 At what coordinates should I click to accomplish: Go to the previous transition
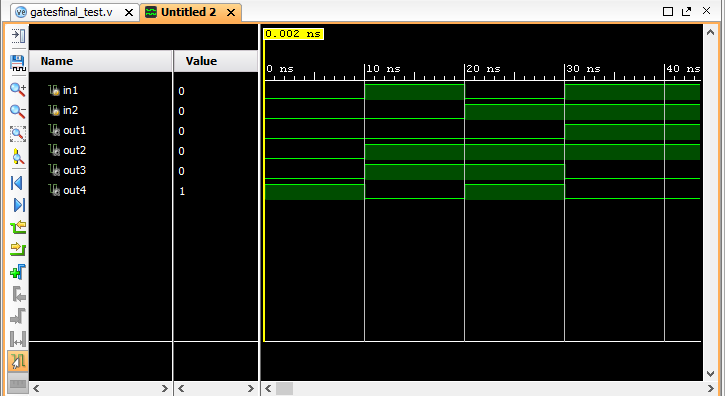(x=18, y=227)
